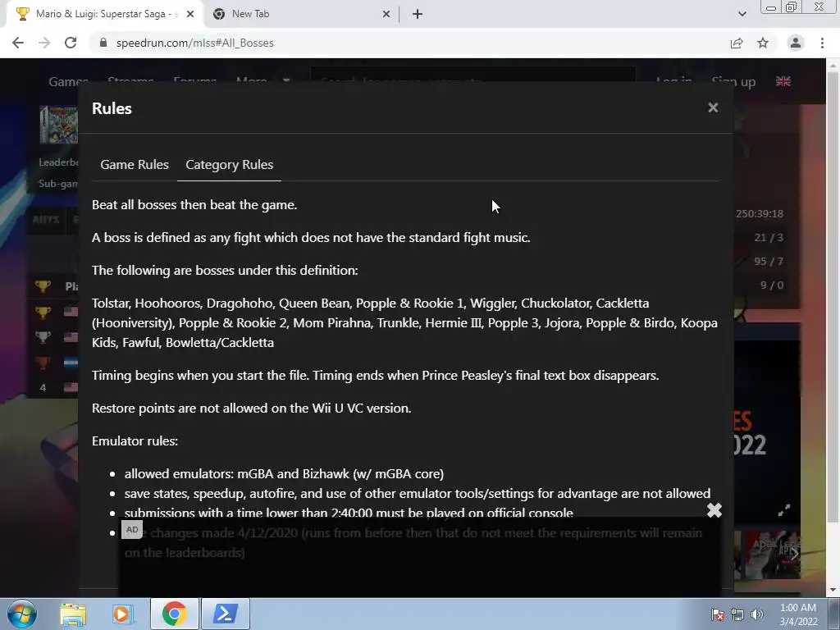The height and width of the screenshot is (630, 840).
Task: Open PowerShell from the taskbar
Action: tap(225, 614)
